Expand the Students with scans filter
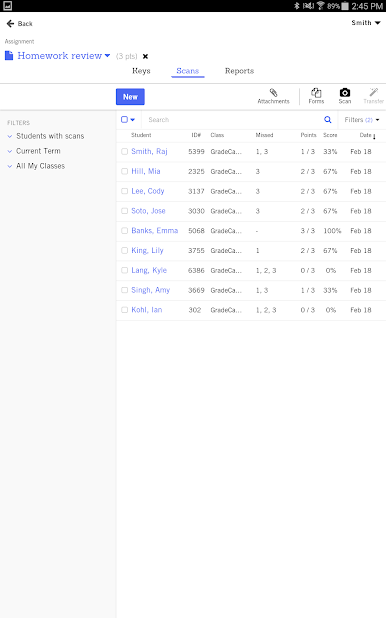The width and height of the screenshot is (386, 618). click(46, 136)
